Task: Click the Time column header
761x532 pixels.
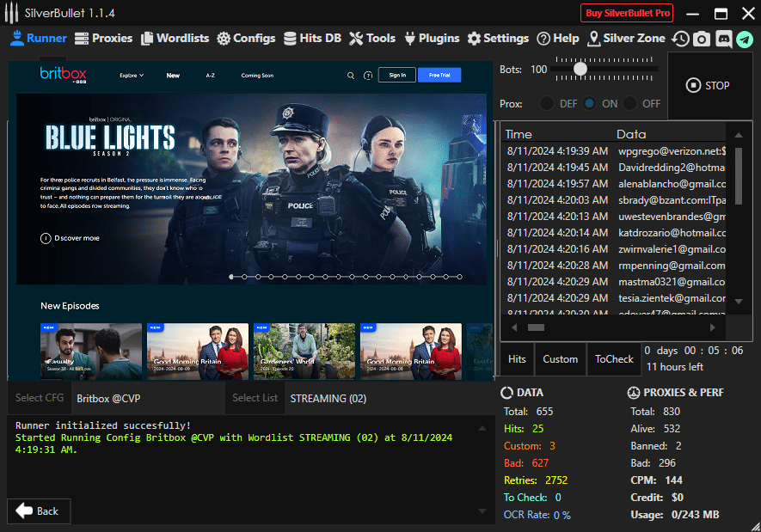Action: pos(519,134)
